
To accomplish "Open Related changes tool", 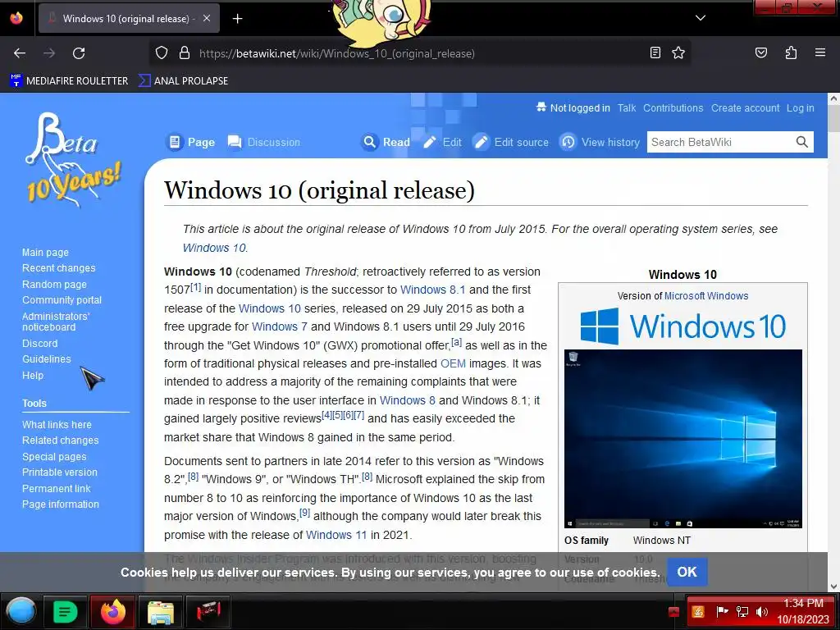I will tap(61, 441).
